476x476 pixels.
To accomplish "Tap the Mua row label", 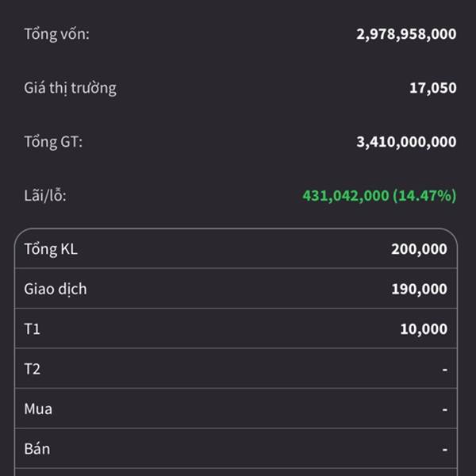I will pos(38,409).
